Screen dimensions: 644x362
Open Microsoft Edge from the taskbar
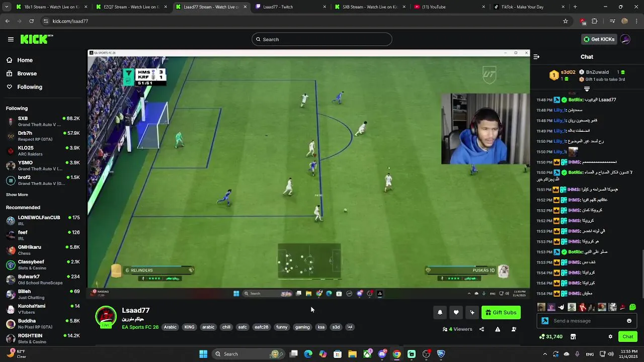pos(308,354)
